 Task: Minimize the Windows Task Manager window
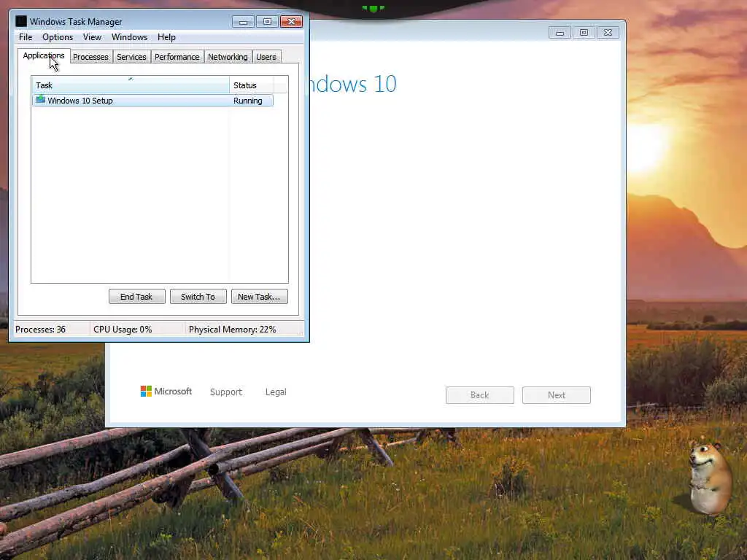(243, 22)
